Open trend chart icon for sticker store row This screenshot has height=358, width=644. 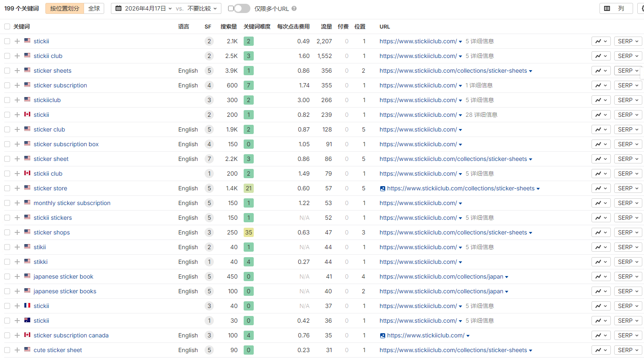pos(601,188)
